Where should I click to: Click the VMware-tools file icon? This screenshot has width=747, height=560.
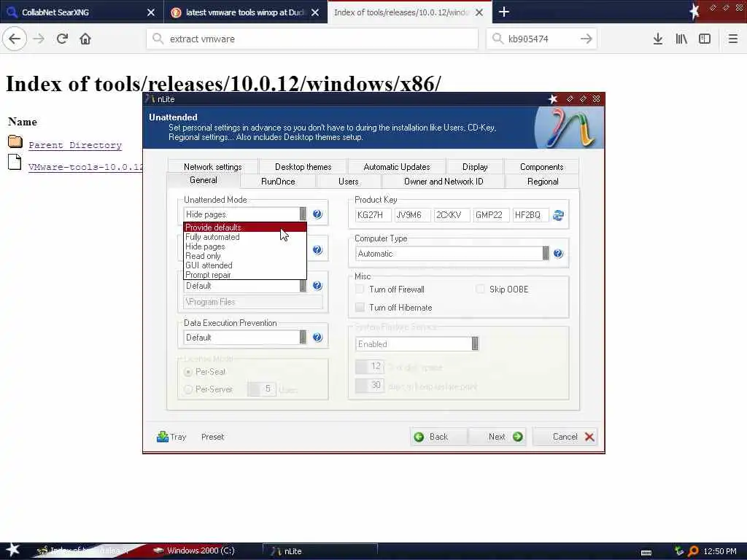(15, 162)
